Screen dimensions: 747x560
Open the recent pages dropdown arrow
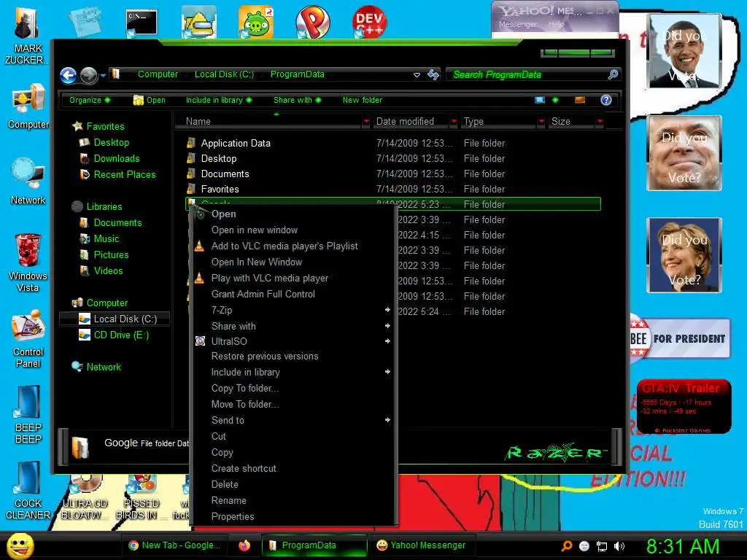click(103, 75)
